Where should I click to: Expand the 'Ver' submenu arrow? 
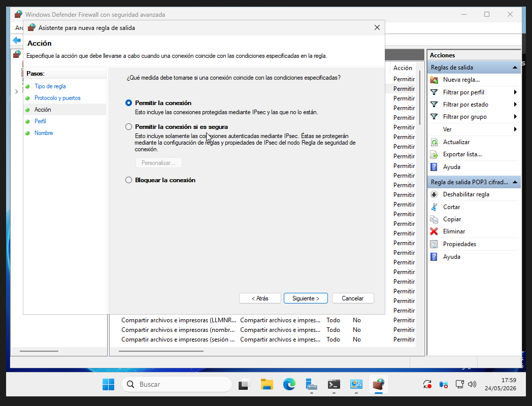[515, 129]
